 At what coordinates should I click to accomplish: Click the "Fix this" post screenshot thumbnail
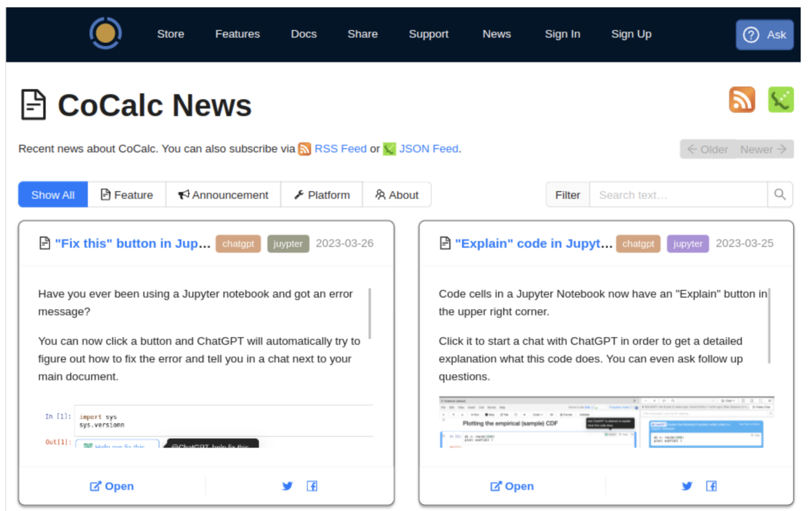tap(208, 426)
